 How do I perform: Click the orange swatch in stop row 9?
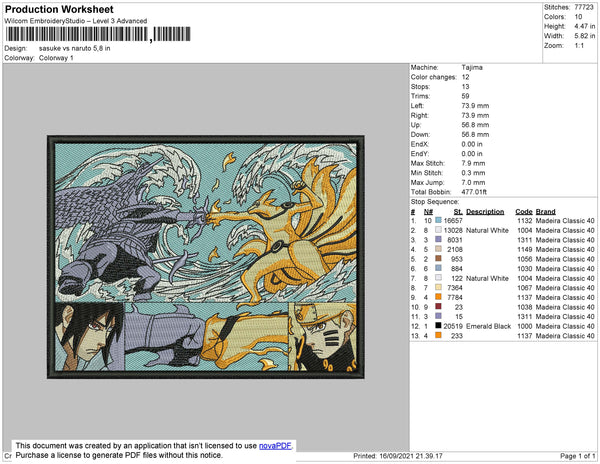coord(438,297)
